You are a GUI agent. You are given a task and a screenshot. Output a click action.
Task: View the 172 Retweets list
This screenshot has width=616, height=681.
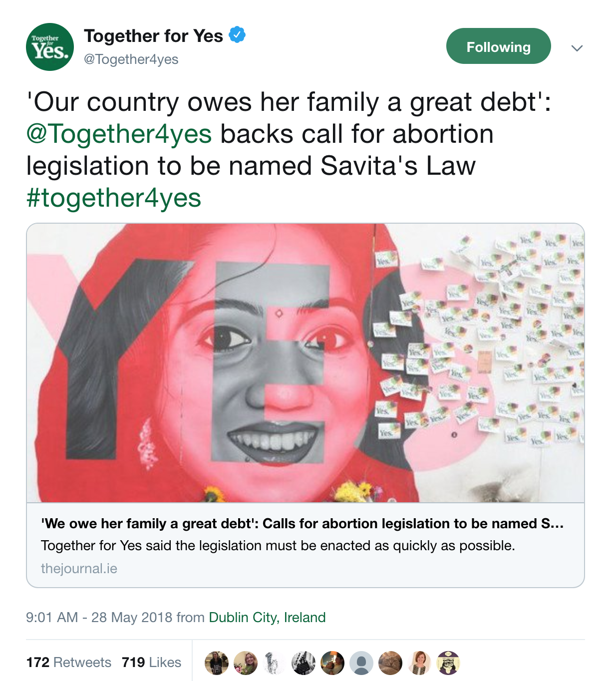click(x=69, y=663)
